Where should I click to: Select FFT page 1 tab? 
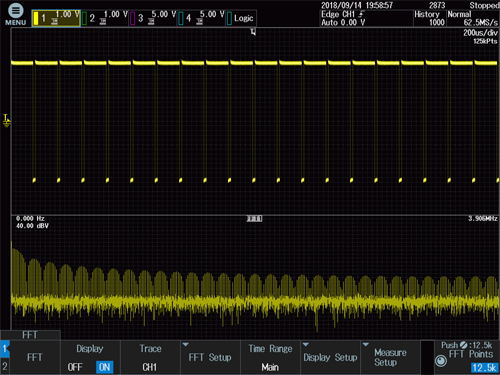click(5, 349)
